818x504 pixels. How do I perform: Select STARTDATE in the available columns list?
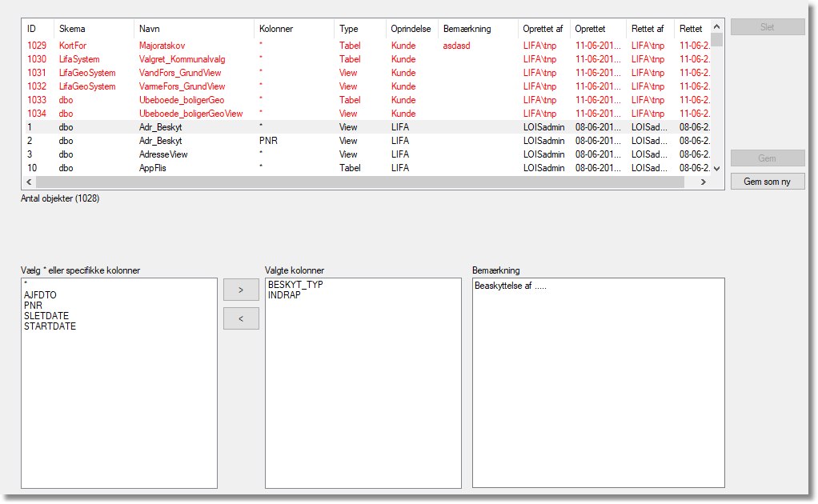click(x=50, y=326)
